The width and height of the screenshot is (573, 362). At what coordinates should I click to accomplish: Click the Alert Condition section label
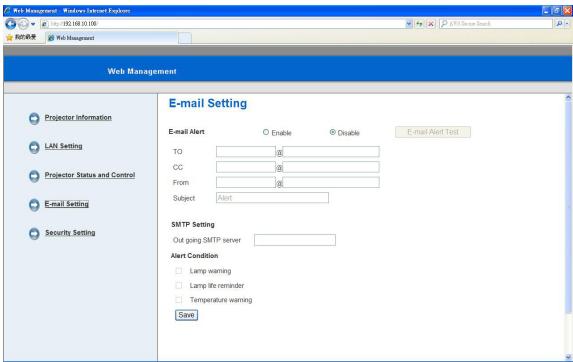click(194, 256)
